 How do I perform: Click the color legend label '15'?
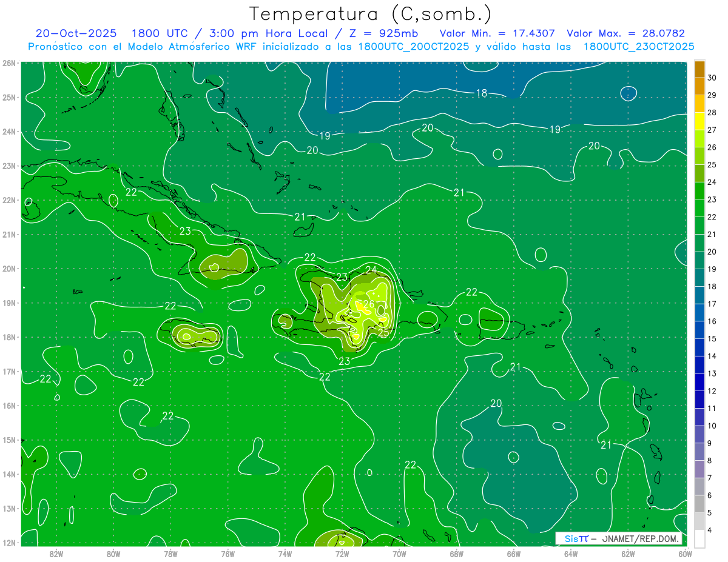tap(712, 338)
